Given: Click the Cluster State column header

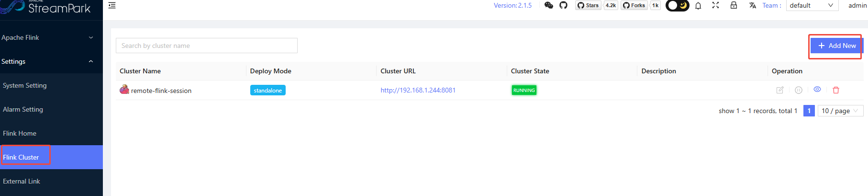Looking at the screenshot, I should point(530,71).
